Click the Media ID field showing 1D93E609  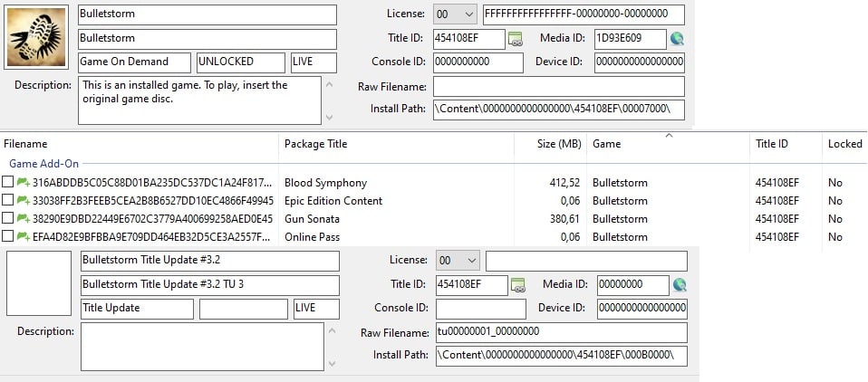point(631,39)
